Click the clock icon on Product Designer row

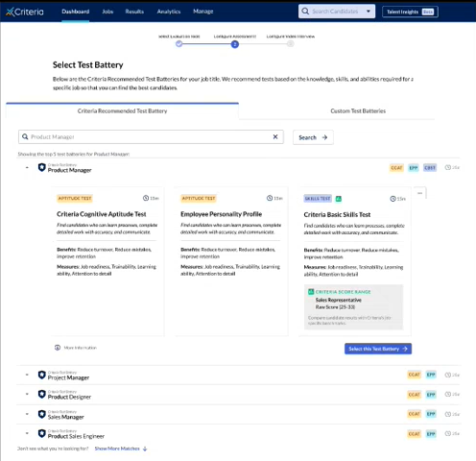pos(448,394)
